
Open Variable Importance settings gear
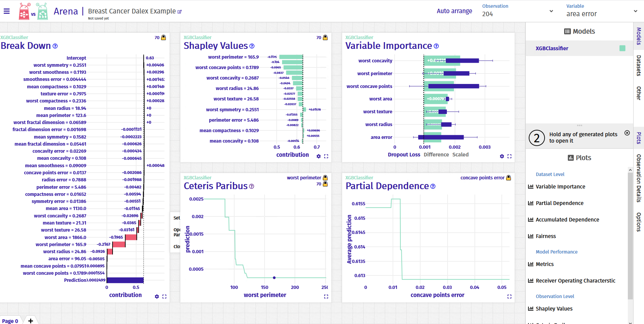pyautogui.click(x=502, y=156)
